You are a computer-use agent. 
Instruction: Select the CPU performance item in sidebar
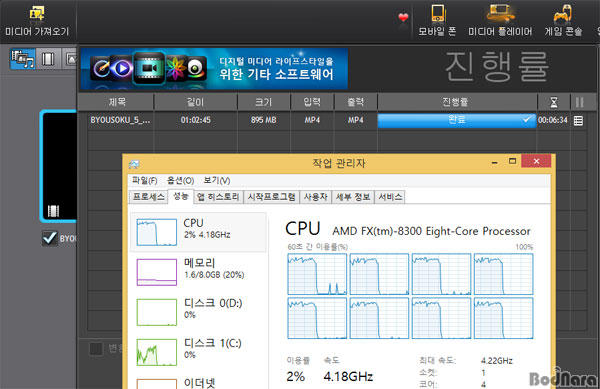[198, 232]
